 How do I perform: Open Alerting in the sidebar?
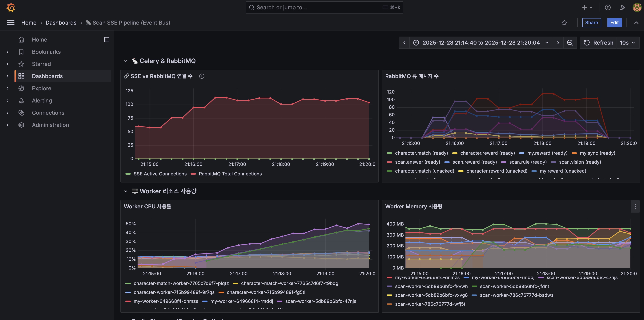42,101
